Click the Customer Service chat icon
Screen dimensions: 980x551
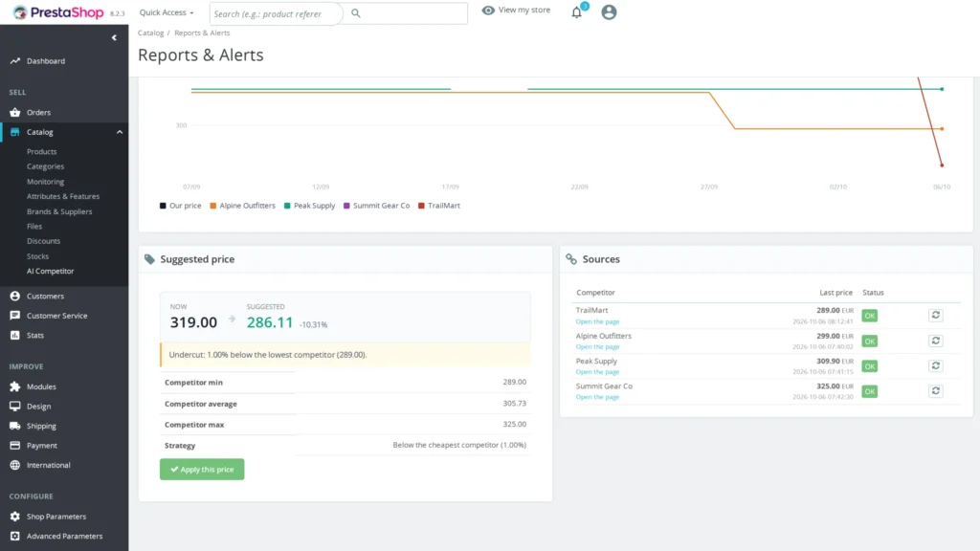tap(15, 316)
